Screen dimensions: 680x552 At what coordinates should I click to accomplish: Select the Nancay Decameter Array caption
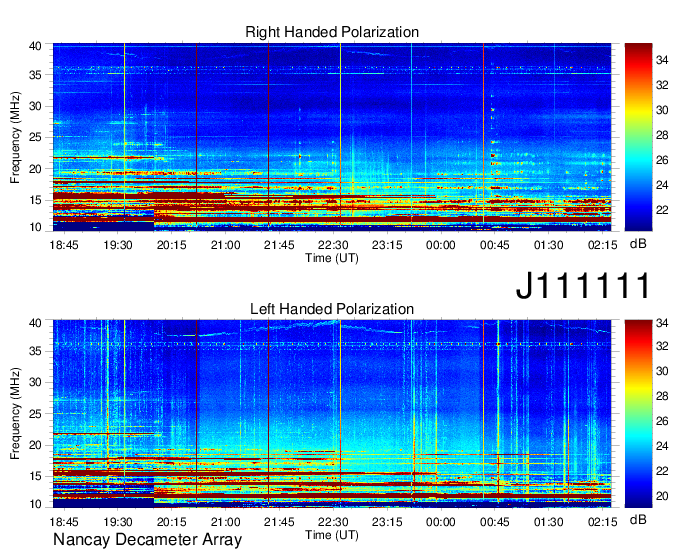pos(147,540)
